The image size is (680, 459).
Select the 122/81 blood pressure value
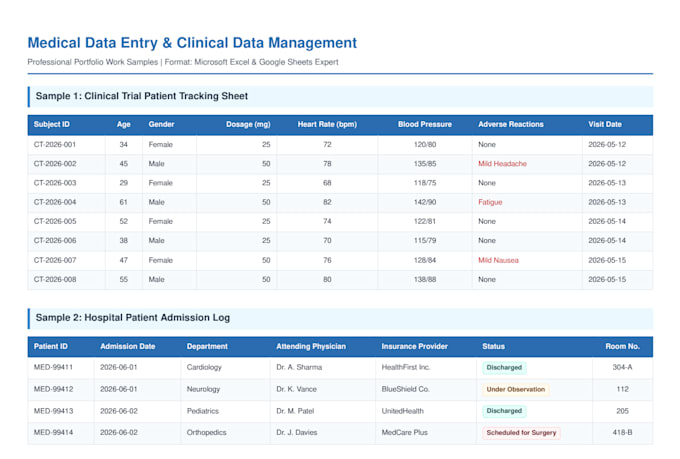click(x=425, y=221)
